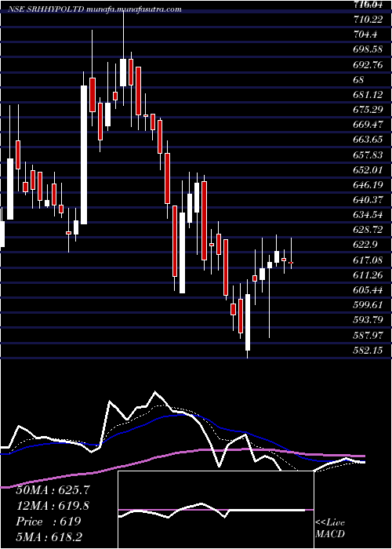The width and height of the screenshot is (392, 549).
Task: Click the 669.47 price axis label
Action: point(368,125)
